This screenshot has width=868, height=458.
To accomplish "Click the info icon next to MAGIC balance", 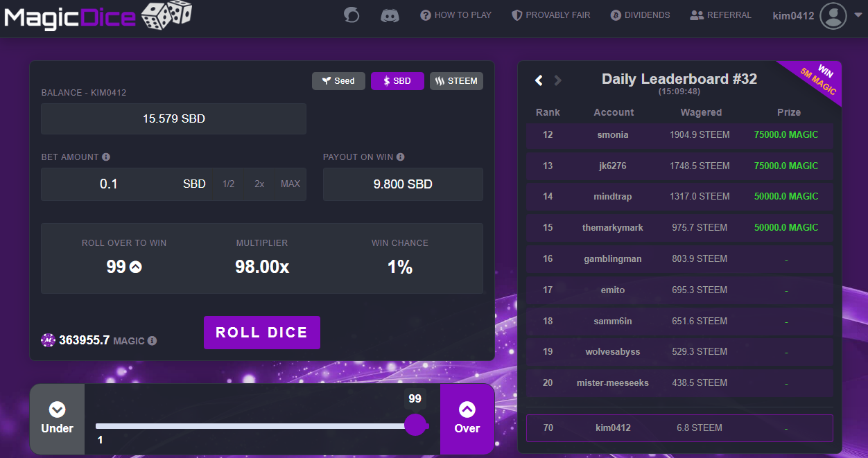I will pyautogui.click(x=152, y=341).
